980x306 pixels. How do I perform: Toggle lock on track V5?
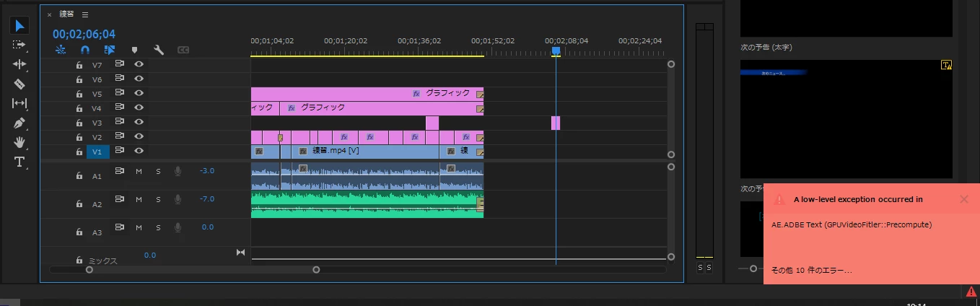pyautogui.click(x=79, y=94)
